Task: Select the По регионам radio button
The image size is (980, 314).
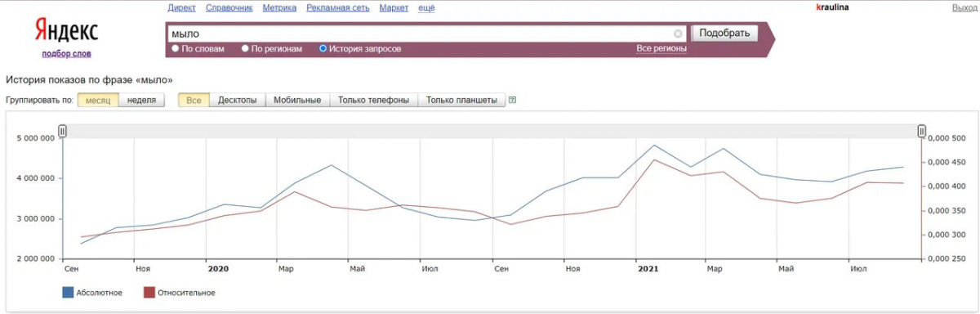Action: (x=245, y=49)
